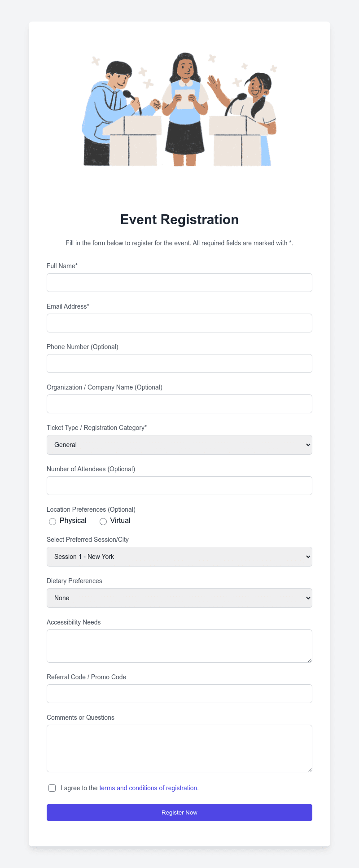Click the General option shown in Ticket Type
The width and height of the screenshot is (359, 868).
[66, 444]
